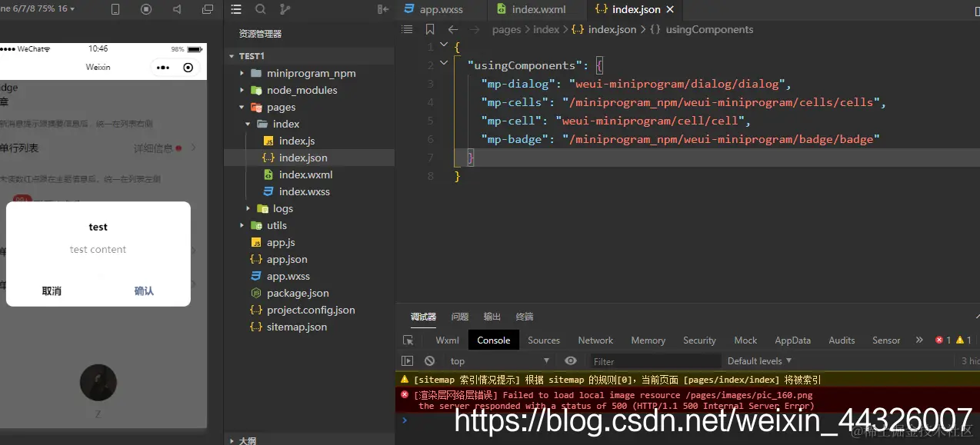
Task: Open the Sources devtools tab
Action: tap(544, 340)
